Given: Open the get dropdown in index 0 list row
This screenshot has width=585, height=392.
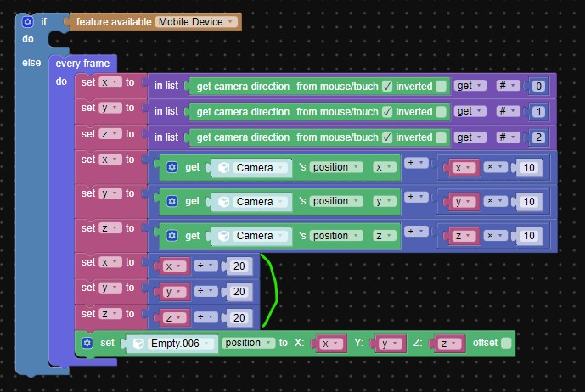Looking at the screenshot, I should (470, 86).
